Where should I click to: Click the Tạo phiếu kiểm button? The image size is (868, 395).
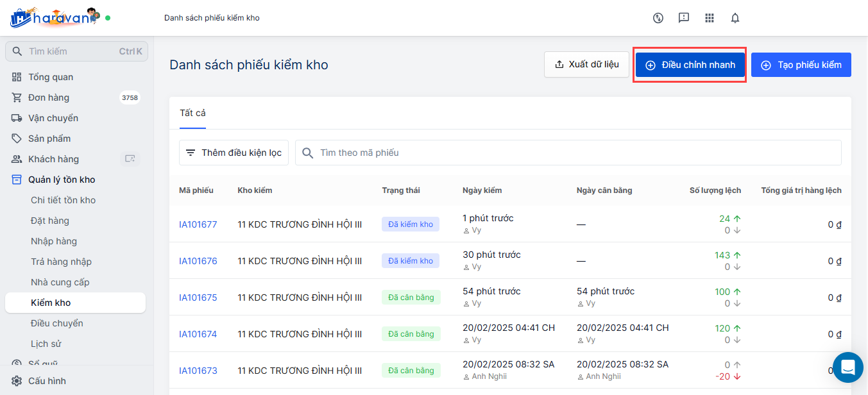coord(801,65)
